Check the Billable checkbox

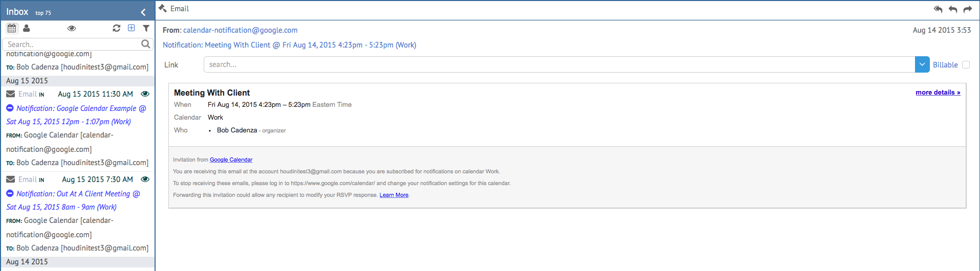coord(966,64)
